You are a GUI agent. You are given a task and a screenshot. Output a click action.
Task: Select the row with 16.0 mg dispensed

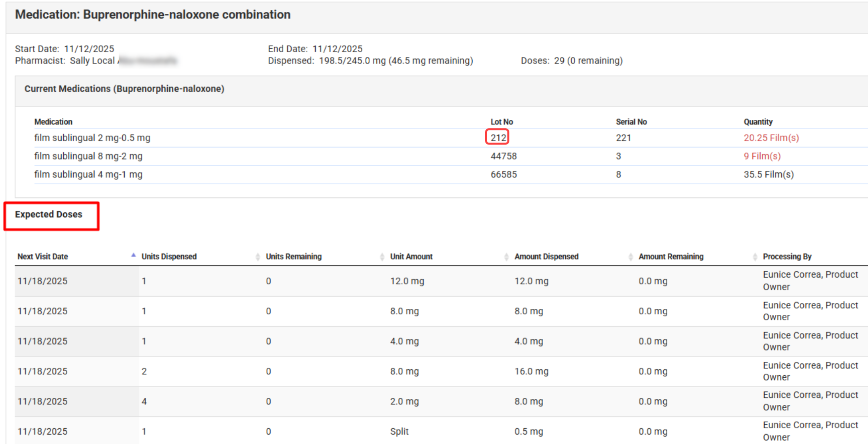click(531, 371)
